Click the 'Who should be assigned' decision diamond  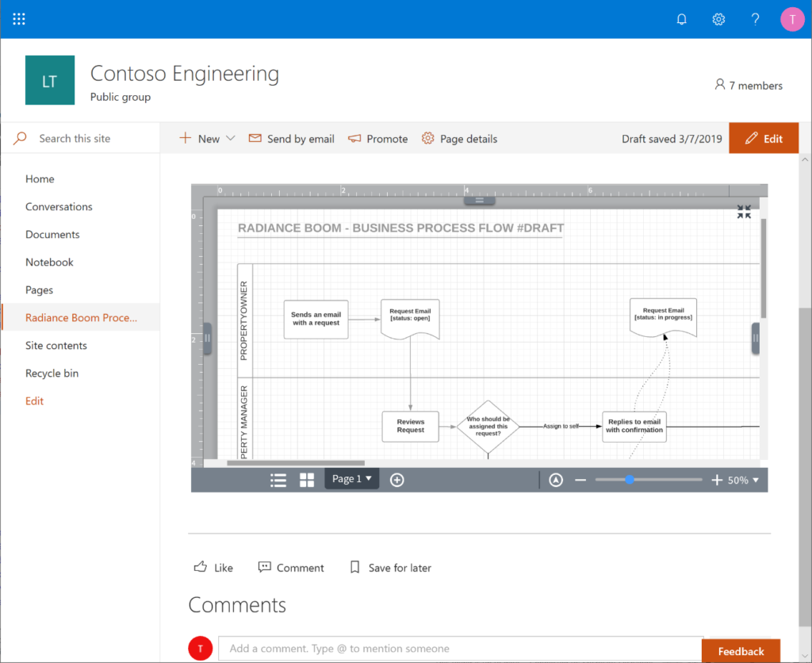point(488,427)
